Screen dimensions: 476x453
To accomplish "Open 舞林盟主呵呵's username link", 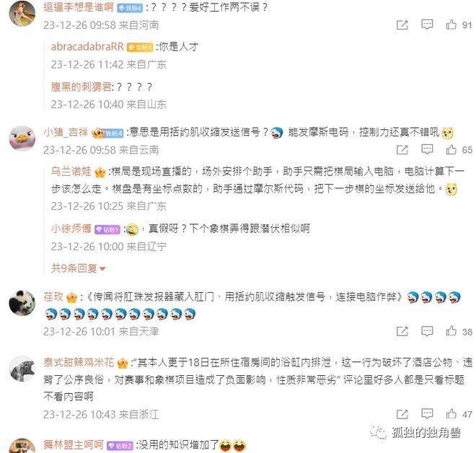I will pos(74,445).
